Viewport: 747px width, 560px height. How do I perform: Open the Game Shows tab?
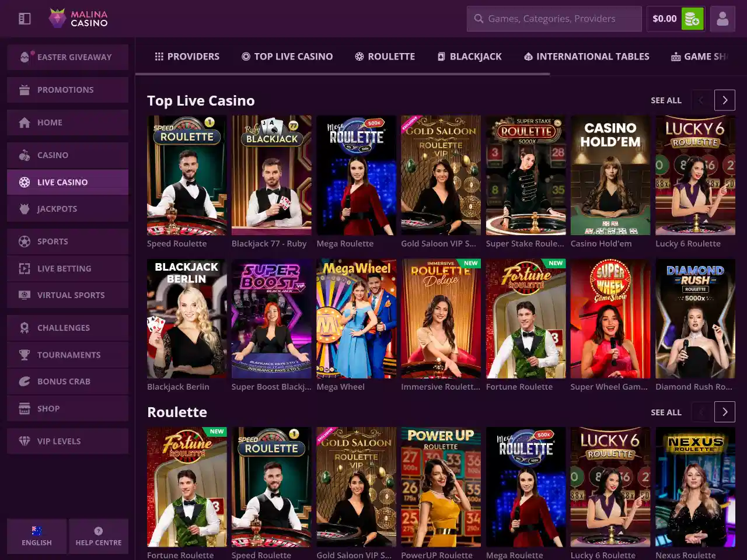[x=700, y=57]
